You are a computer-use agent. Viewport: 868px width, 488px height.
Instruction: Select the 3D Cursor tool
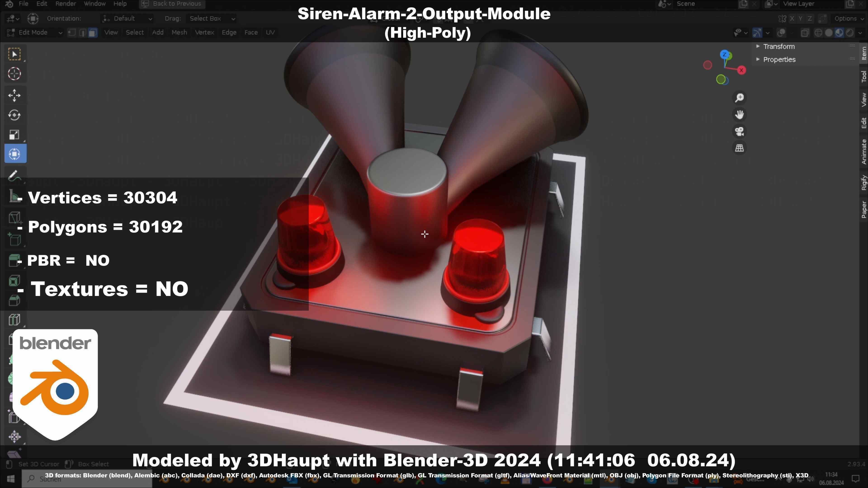click(x=14, y=74)
